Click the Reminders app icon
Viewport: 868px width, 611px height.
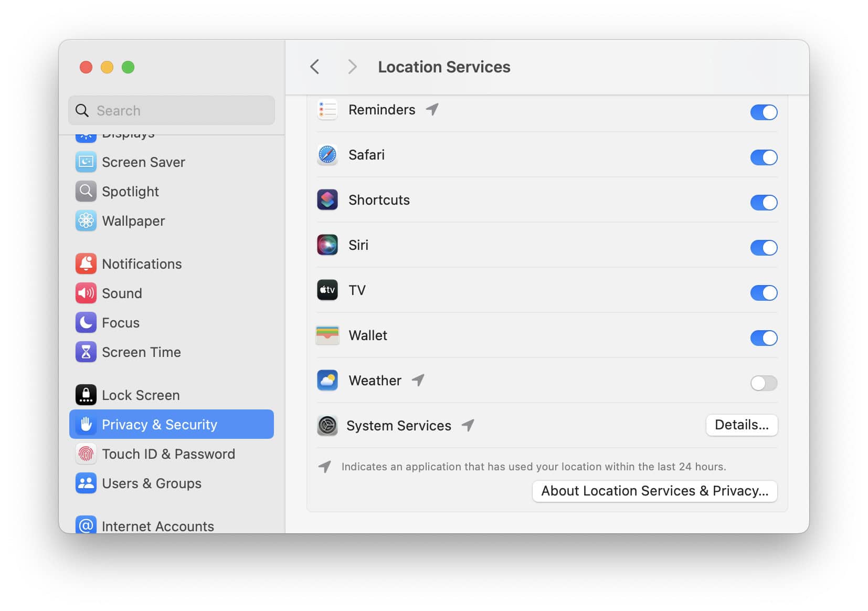pyautogui.click(x=327, y=110)
